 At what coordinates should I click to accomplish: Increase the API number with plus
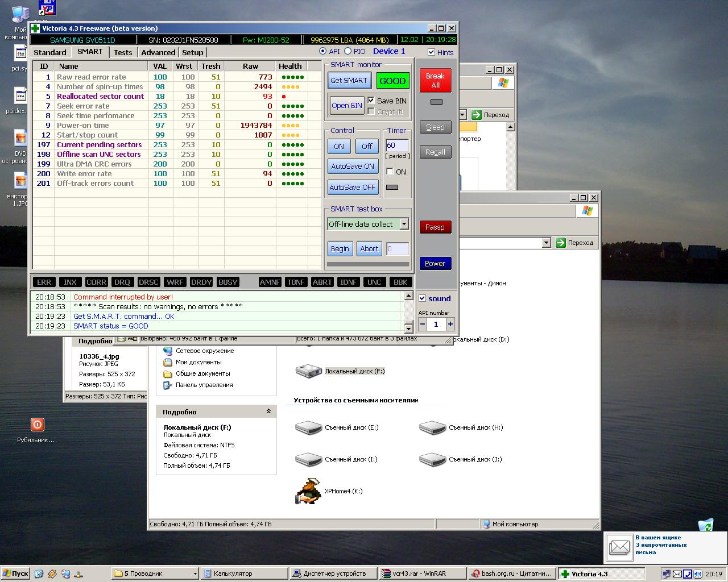450,324
